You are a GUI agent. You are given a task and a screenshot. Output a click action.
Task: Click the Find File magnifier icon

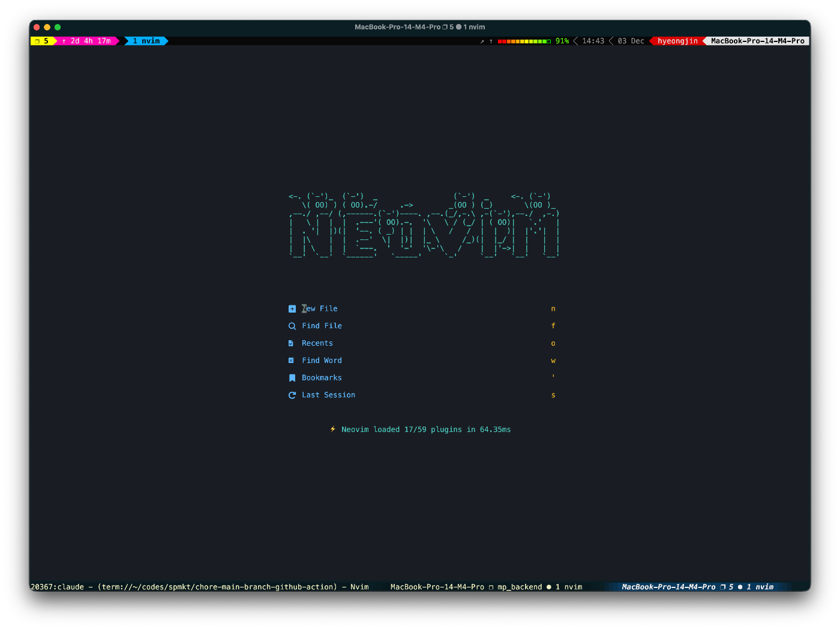click(x=292, y=326)
